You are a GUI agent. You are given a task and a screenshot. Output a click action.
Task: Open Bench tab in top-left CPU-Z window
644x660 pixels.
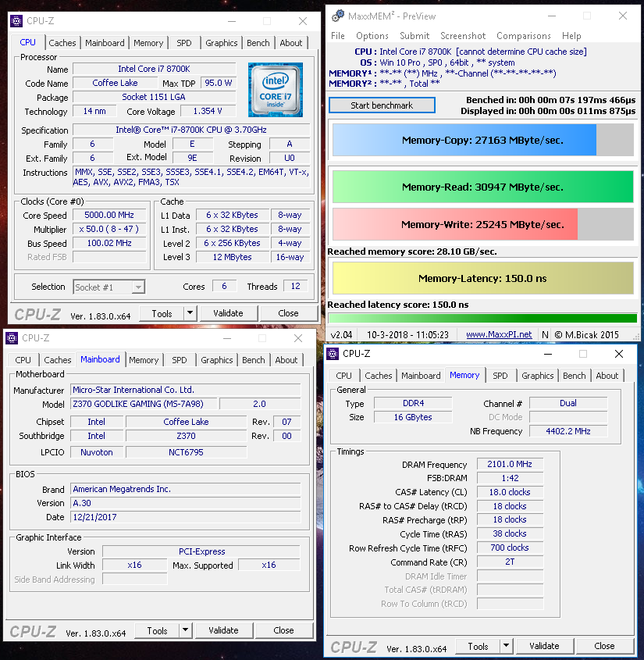pyautogui.click(x=258, y=43)
